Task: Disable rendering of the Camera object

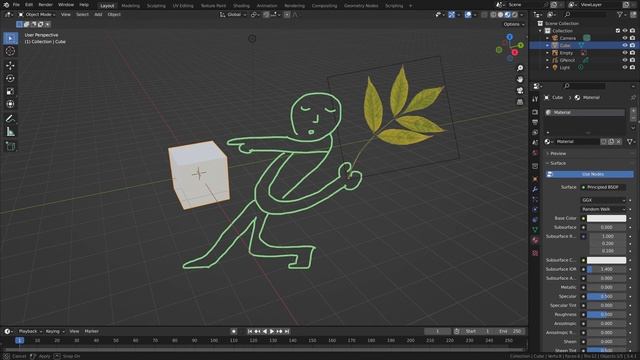Action: pos(632,38)
